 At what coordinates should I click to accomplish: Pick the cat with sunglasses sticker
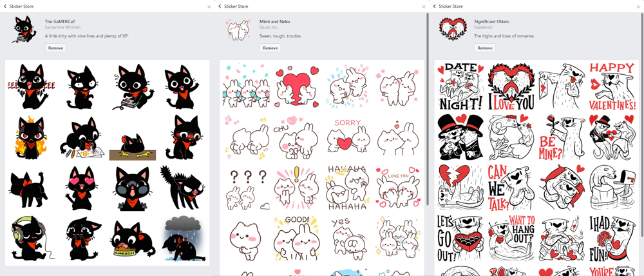(132, 188)
